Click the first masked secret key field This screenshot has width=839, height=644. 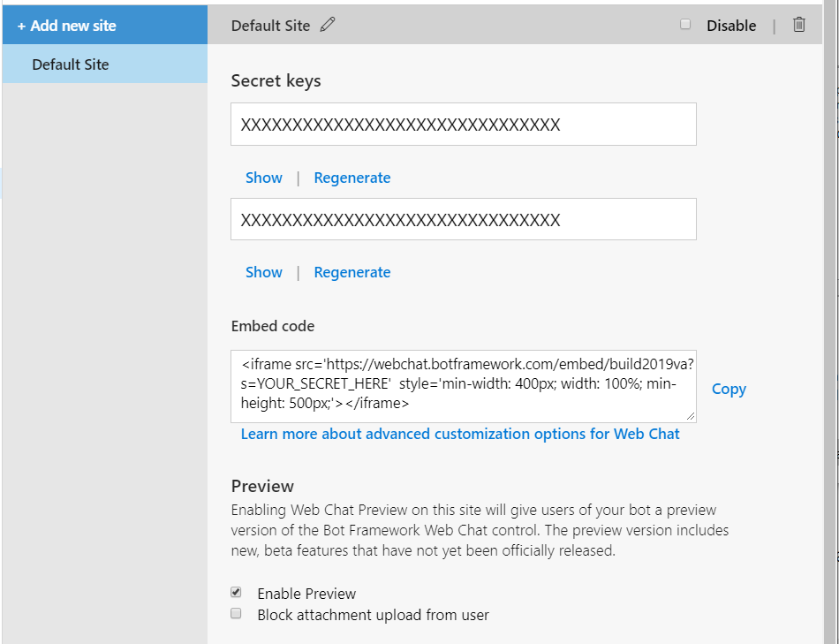click(464, 124)
